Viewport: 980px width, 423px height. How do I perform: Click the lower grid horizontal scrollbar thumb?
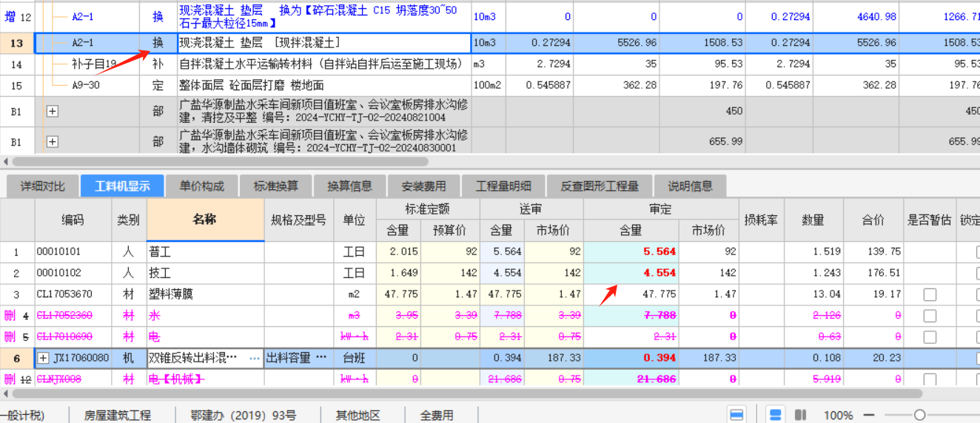[x=466, y=394]
